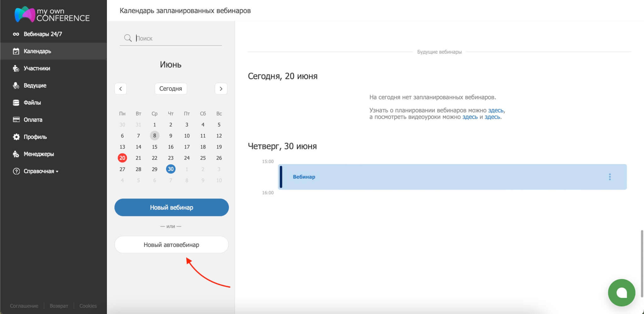Open the Файлы section
This screenshot has width=644, height=314.
(x=32, y=102)
